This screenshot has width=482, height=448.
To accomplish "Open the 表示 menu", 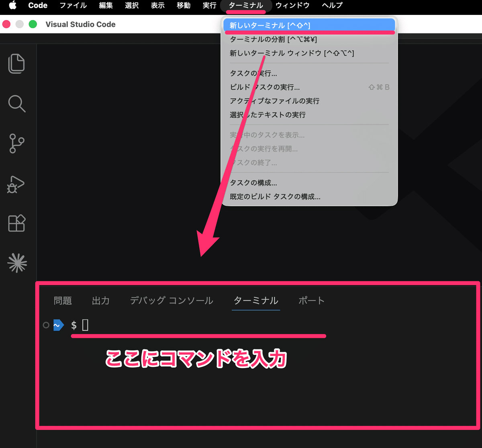I will (x=157, y=5).
